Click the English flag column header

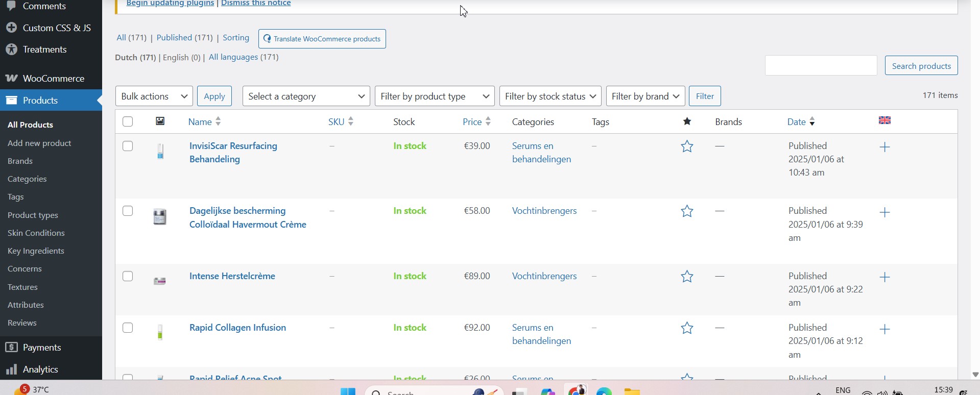[885, 120]
